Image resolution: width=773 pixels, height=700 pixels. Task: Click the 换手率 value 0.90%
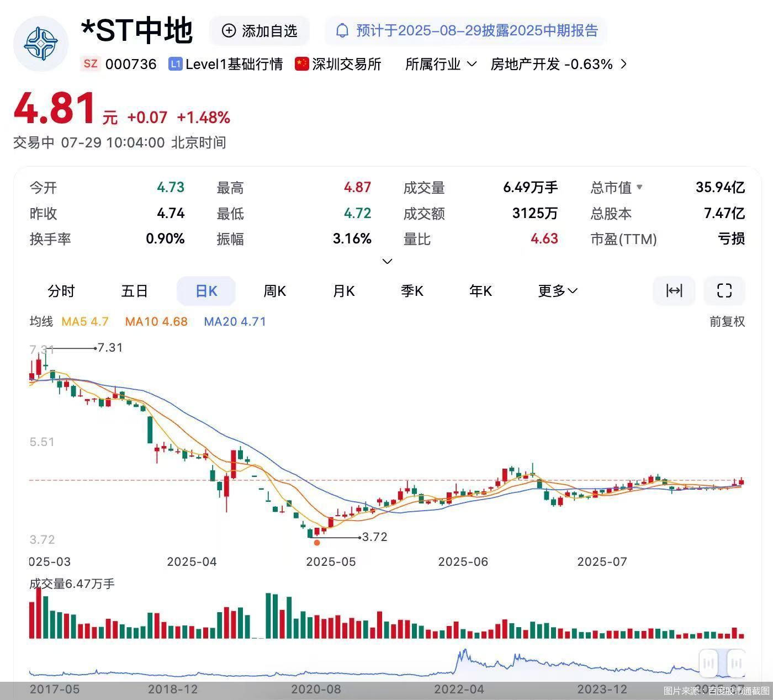coord(165,238)
